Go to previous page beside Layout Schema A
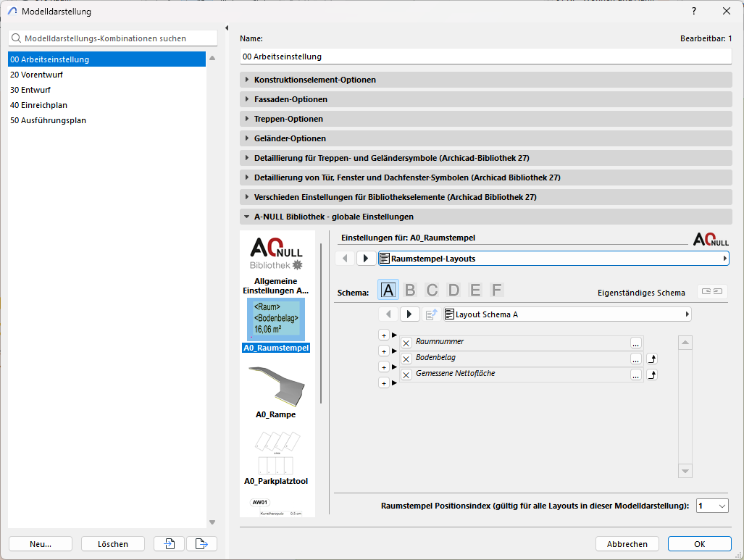 pos(388,314)
